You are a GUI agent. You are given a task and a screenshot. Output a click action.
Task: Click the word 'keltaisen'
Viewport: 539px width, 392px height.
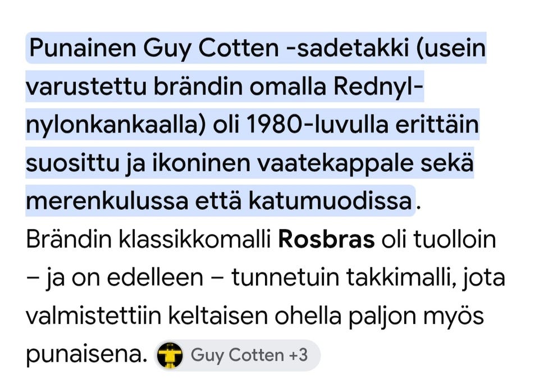point(218,316)
